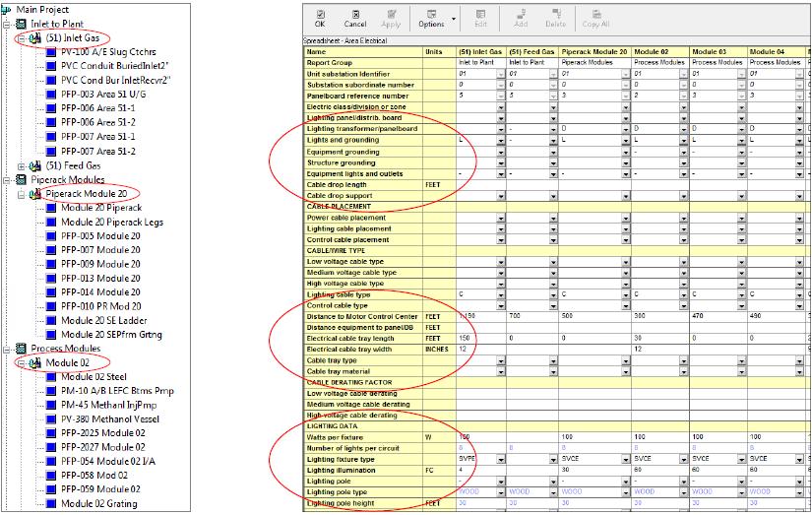This screenshot has width=812, height=515.
Task: Click the Cancel toolbar button
Action: pos(355,19)
